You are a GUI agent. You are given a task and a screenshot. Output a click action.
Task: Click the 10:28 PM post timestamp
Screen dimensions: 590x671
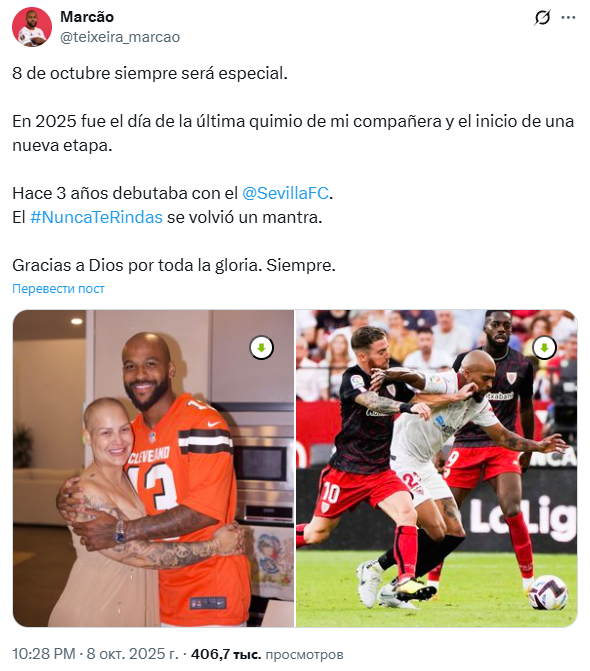coord(44,654)
